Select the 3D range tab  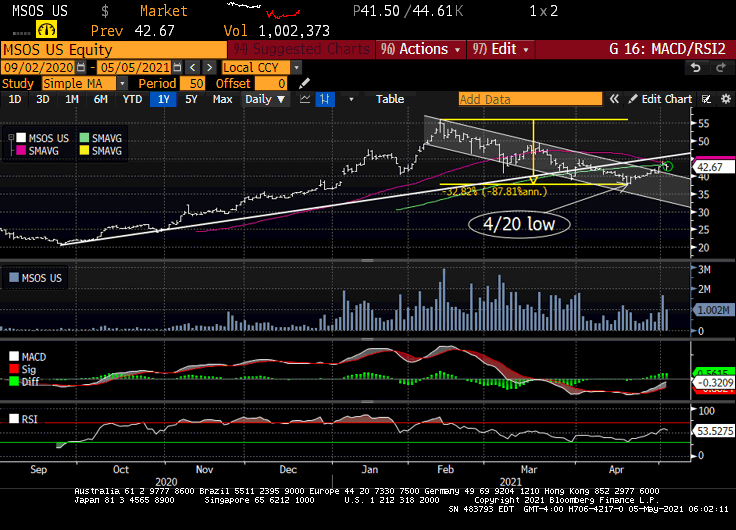43,99
